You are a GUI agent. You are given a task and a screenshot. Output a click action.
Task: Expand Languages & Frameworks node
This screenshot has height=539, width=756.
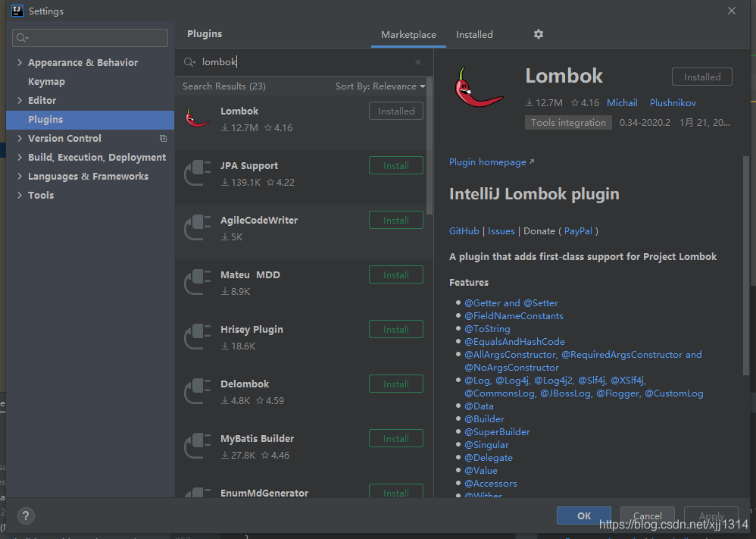coord(20,176)
